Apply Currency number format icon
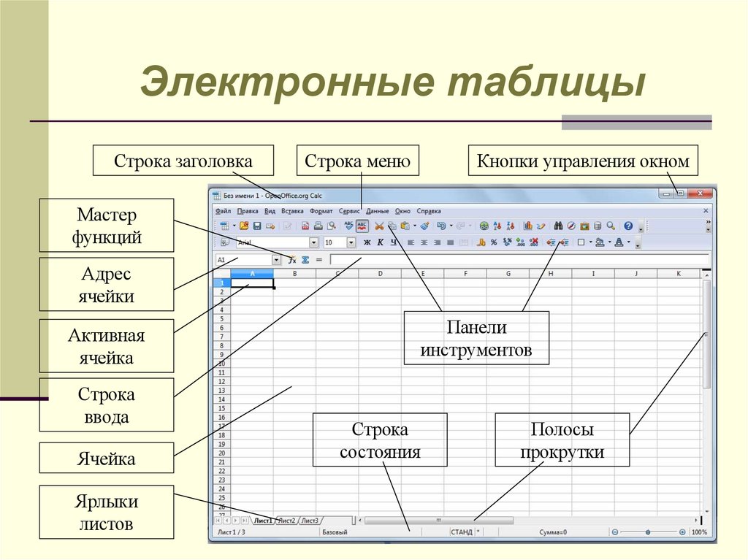The width and height of the screenshot is (748, 560). coord(481,242)
